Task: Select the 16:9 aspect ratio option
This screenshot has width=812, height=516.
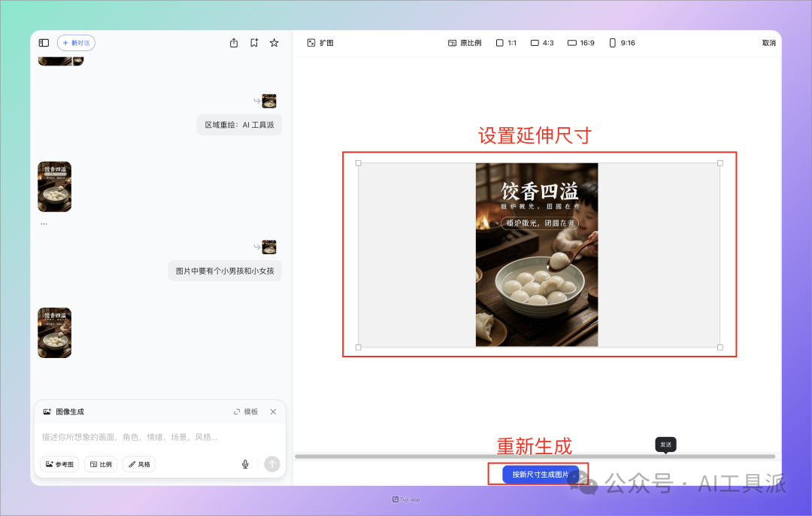Action: (x=578, y=43)
